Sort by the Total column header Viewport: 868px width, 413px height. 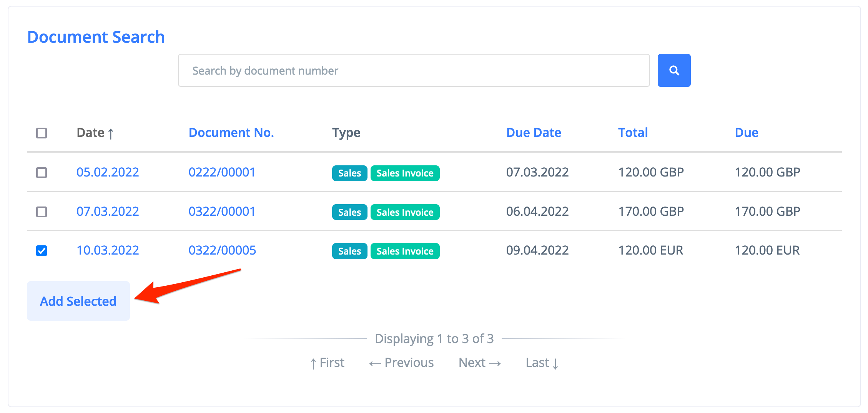tap(633, 133)
